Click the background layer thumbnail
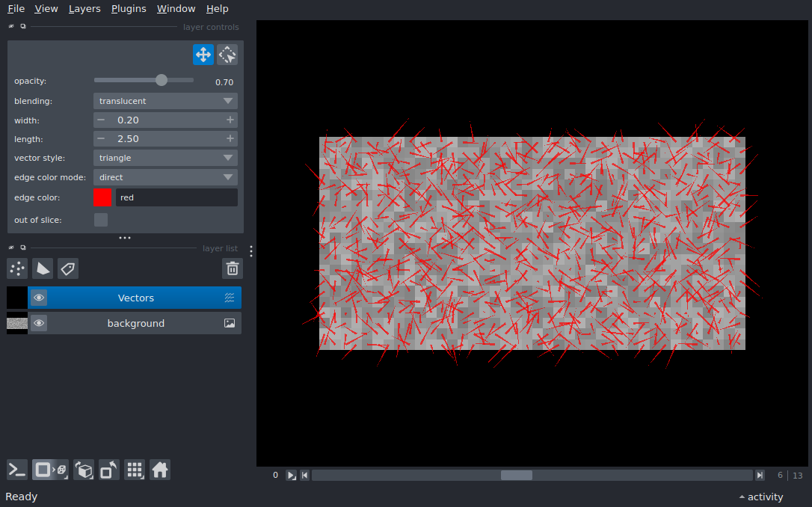The height and width of the screenshot is (507, 812). click(17, 323)
